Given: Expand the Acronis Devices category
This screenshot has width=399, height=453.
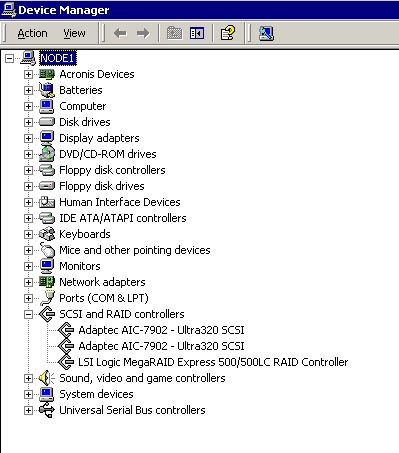Looking at the screenshot, I should click(28, 74).
